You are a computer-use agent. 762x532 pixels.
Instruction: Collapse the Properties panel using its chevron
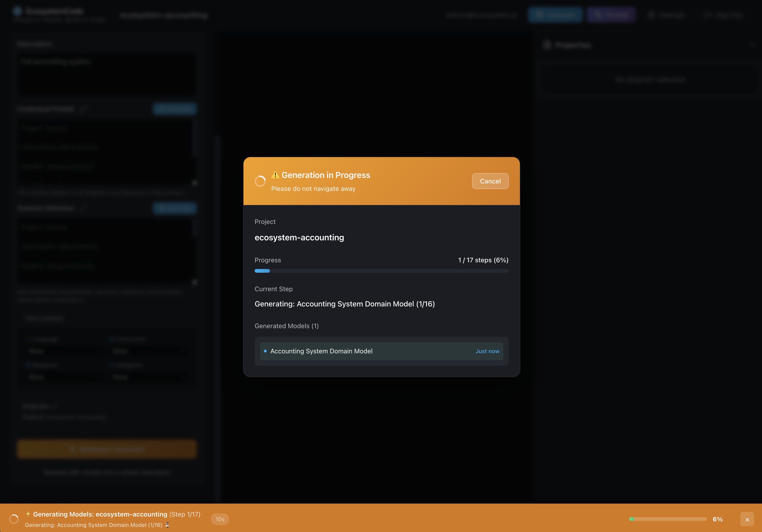click(753, 45)
